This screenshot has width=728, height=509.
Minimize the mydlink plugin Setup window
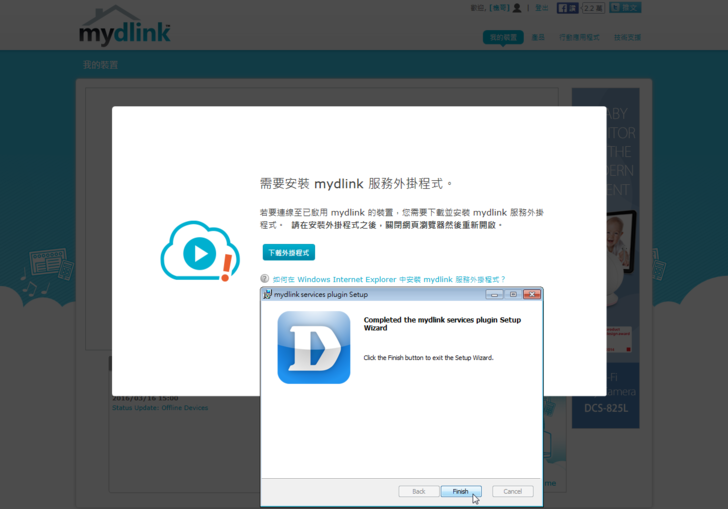point(494,294)
